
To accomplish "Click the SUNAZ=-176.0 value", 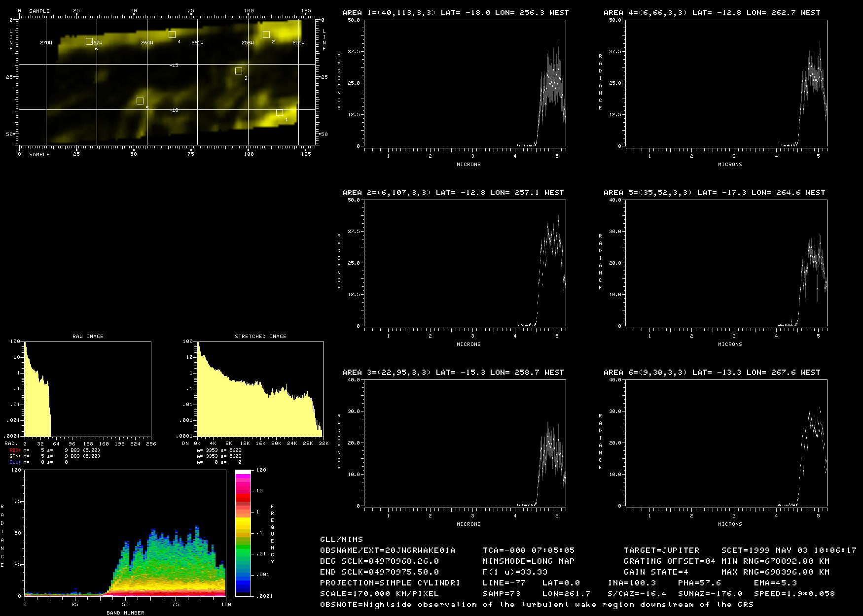I will [710, 593].
